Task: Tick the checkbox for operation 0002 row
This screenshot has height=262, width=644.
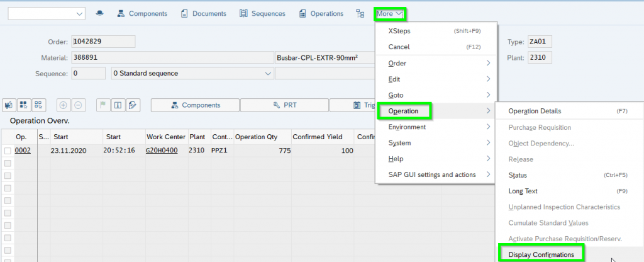Action: pyautogui.click(x=8, y=151)
